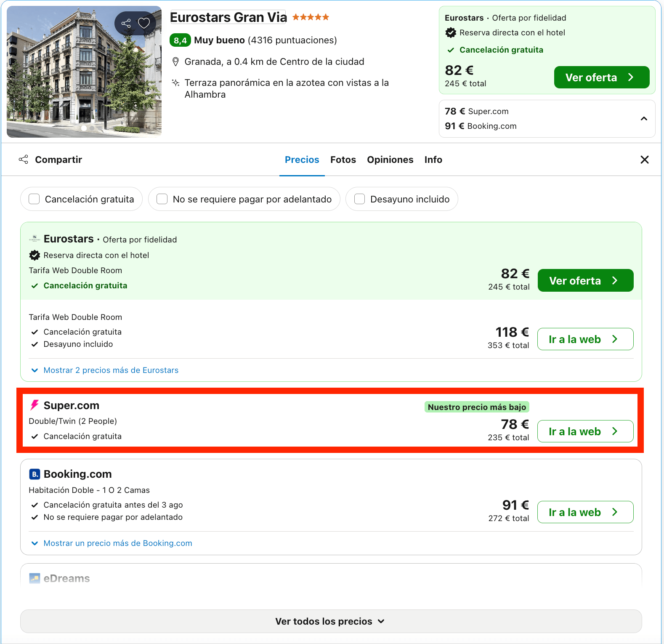Click the sparkle icon beside terrace highlight
The width and height of the screenshot is (664, 644).
pyautogui.click(x=176, y=82)
